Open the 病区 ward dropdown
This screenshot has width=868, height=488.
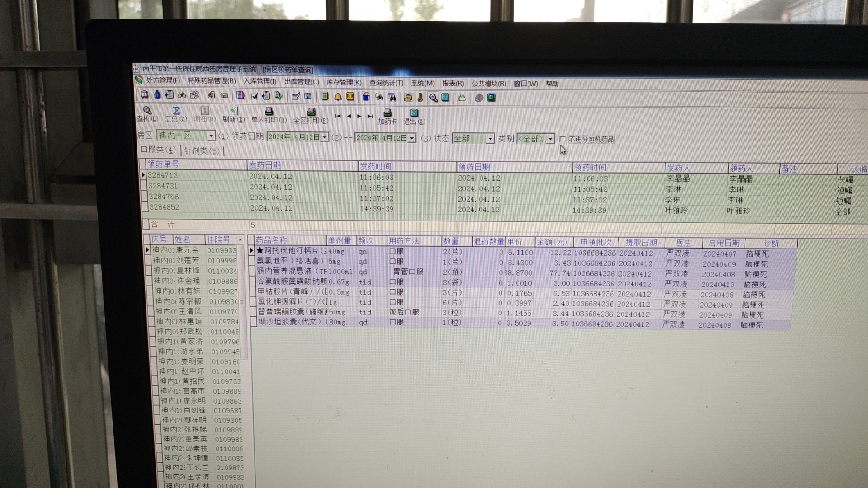211,136
